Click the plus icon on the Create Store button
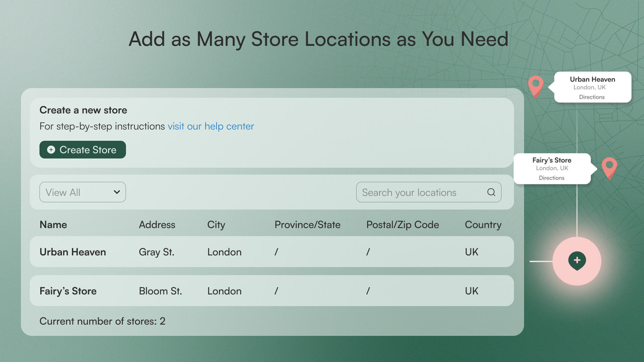Image resolution: width=644 pixels, height=362 pixels. (x=50, y=149)
